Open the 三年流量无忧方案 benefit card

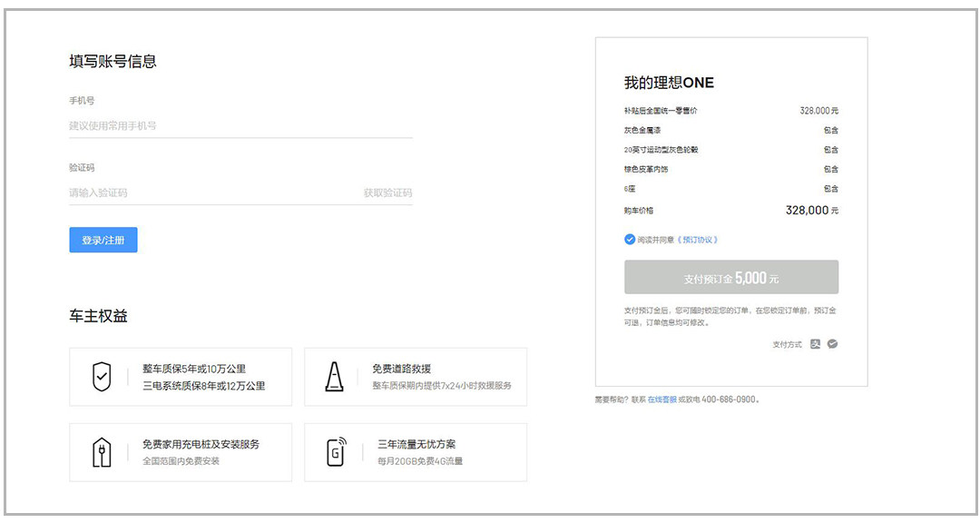pyautogui.click(x=416, y=452)
